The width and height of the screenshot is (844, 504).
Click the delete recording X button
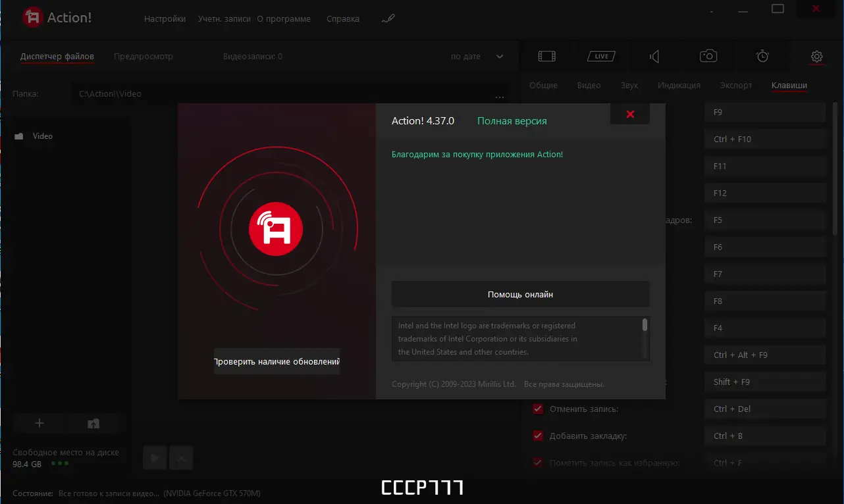pos(182,457)
